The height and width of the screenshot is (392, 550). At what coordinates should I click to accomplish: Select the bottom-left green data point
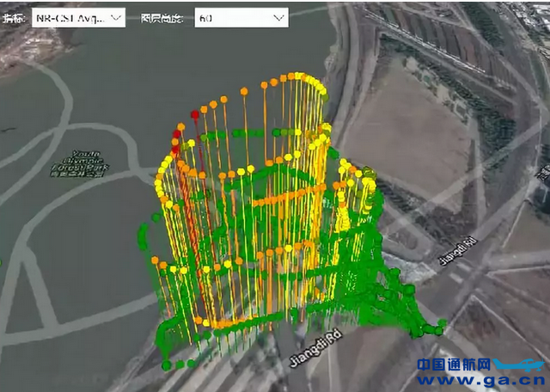[x=166, y=365]
